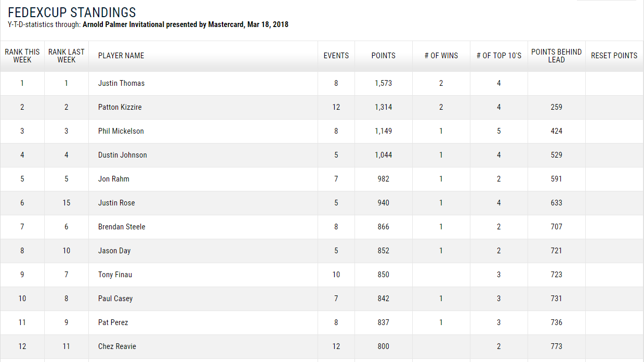
Task: Open Brendan Steele player link
Action: coord(122,227)
